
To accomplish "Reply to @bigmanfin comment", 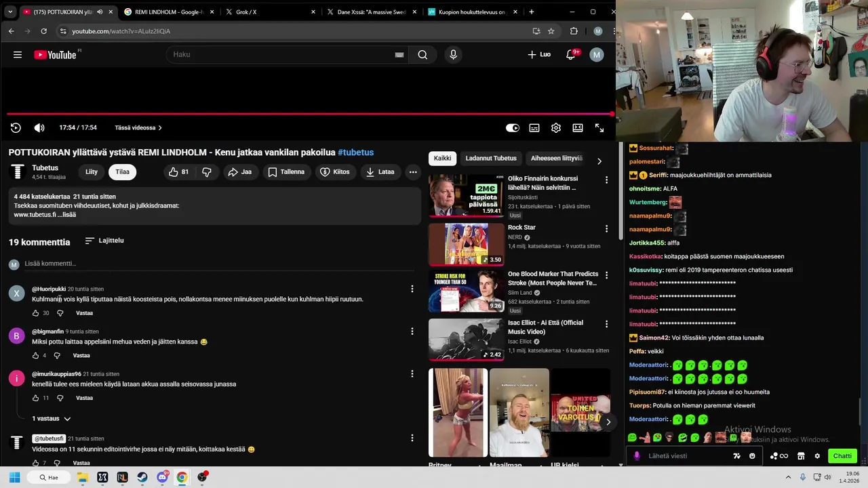I will coord(81,356).
